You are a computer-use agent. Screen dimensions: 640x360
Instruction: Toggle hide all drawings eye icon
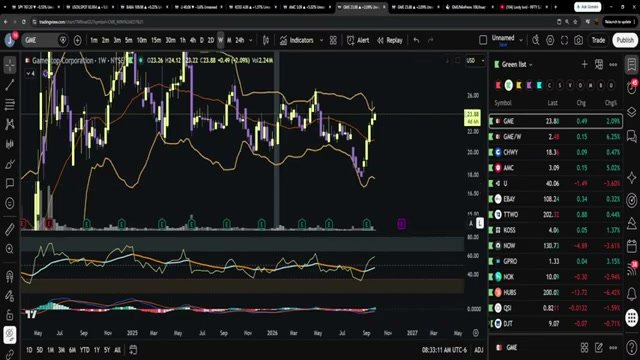(x=10, y=335)
